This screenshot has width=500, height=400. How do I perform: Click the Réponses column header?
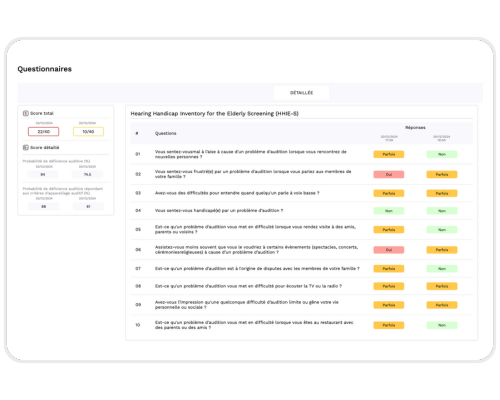[415, 127]
